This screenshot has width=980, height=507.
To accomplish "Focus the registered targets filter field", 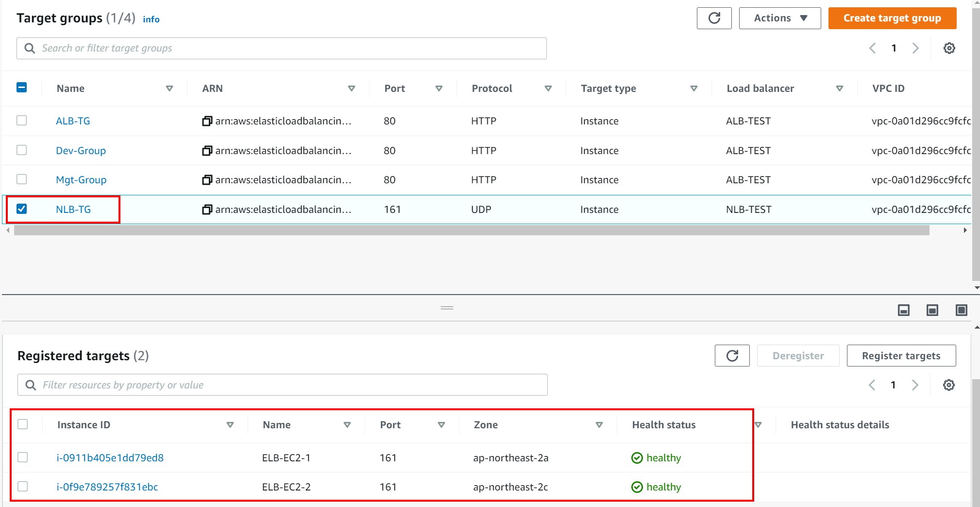I will [x=283, y=385].
